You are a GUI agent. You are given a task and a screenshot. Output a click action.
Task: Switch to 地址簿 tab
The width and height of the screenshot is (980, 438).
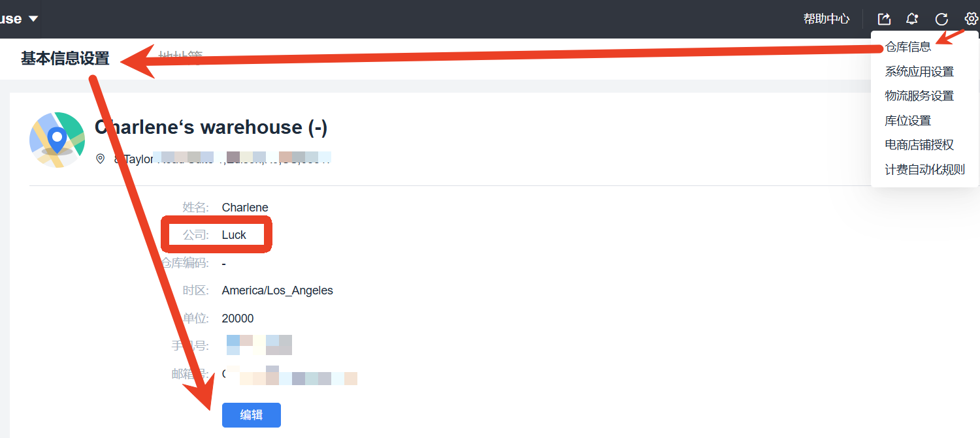pos(180,57)
